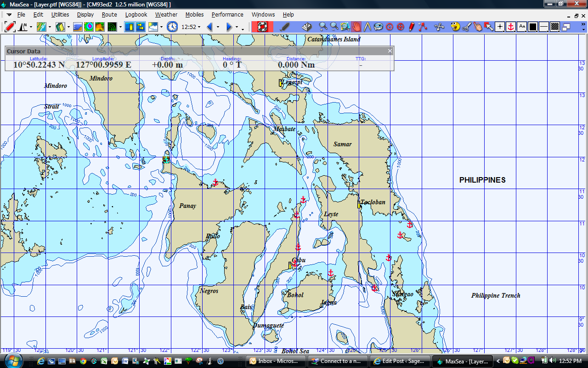Select the hand pan tool
The height and width of the screenshot is (368, 588).
click(x=357, y=27)
